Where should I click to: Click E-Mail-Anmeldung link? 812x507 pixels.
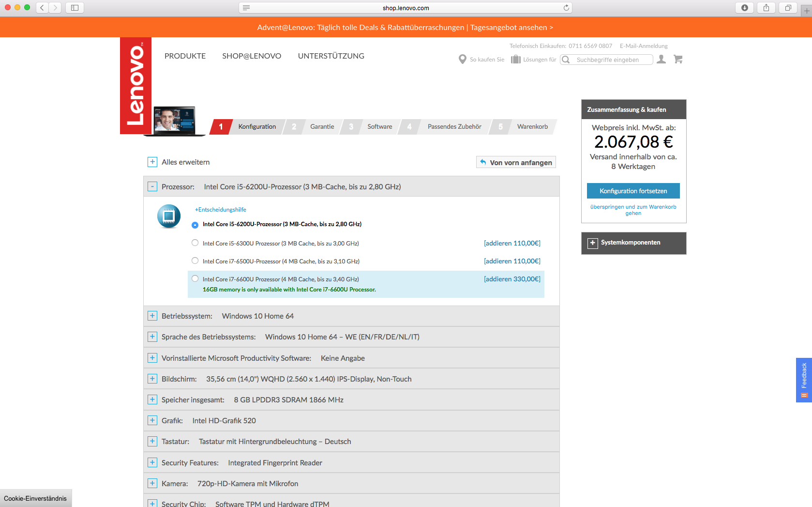tap(644, 46)
